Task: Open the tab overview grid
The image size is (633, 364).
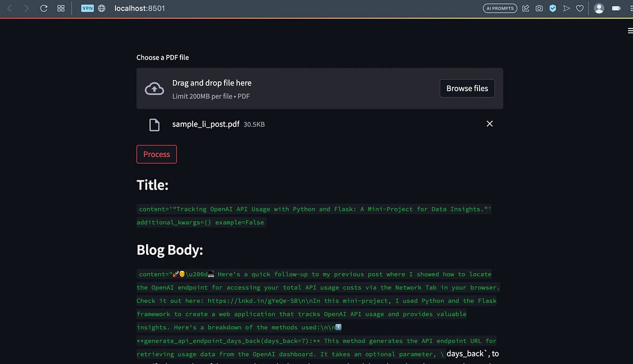Action: (x=61, y=8)
